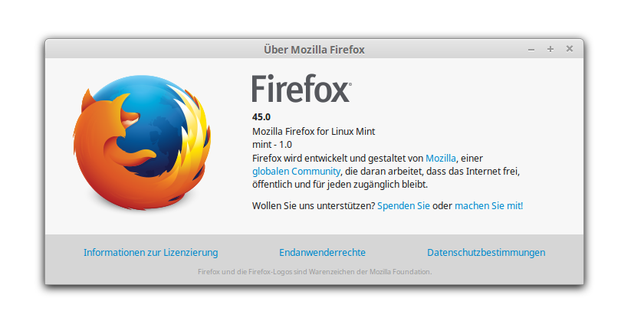Open Datenschutzbestimmungen privacy link
Image resolution: width=644 pixels, height=321 pixels.
[x=486, y=253]
